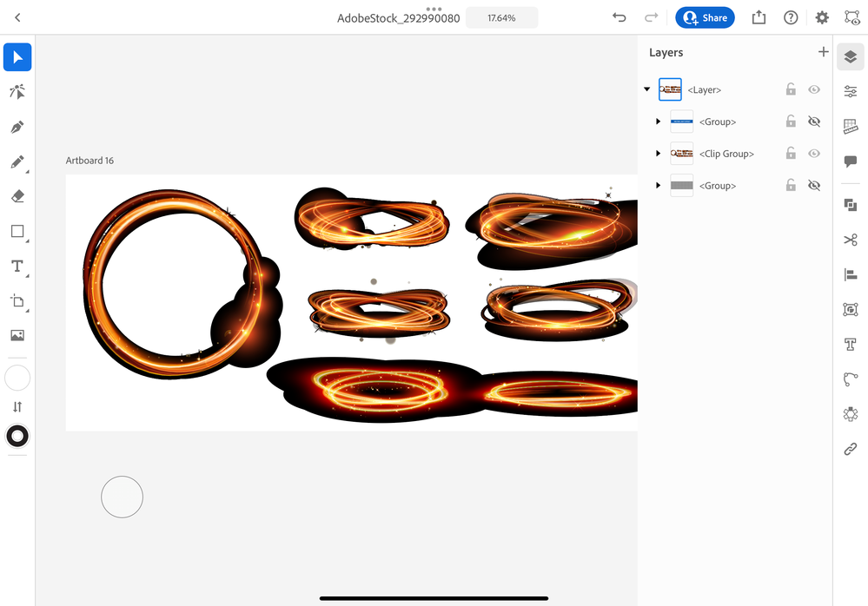Collapse the Layer disclosure triangle

coord(646,89)
